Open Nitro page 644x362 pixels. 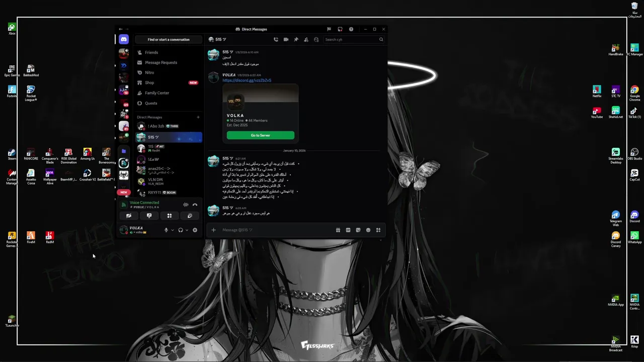[x=169, y=72]
